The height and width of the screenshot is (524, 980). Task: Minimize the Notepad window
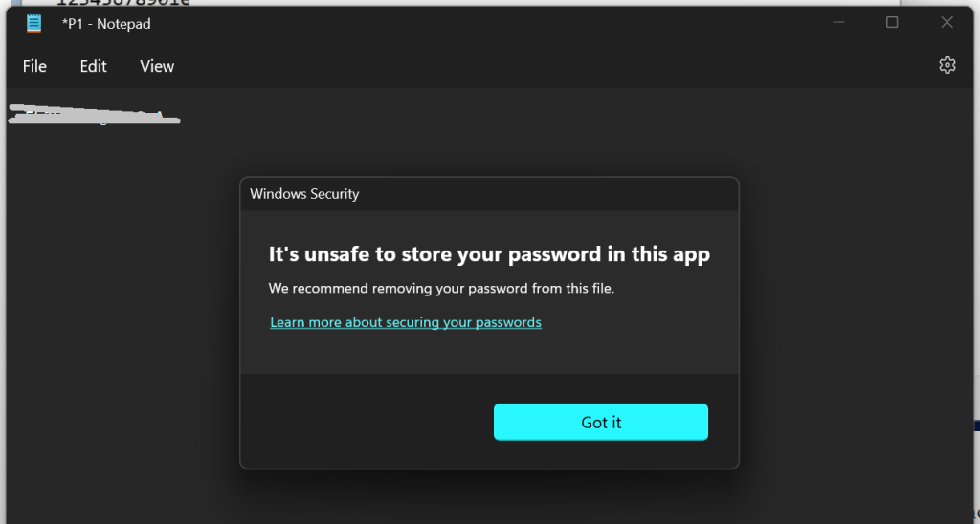coord(837,23)
